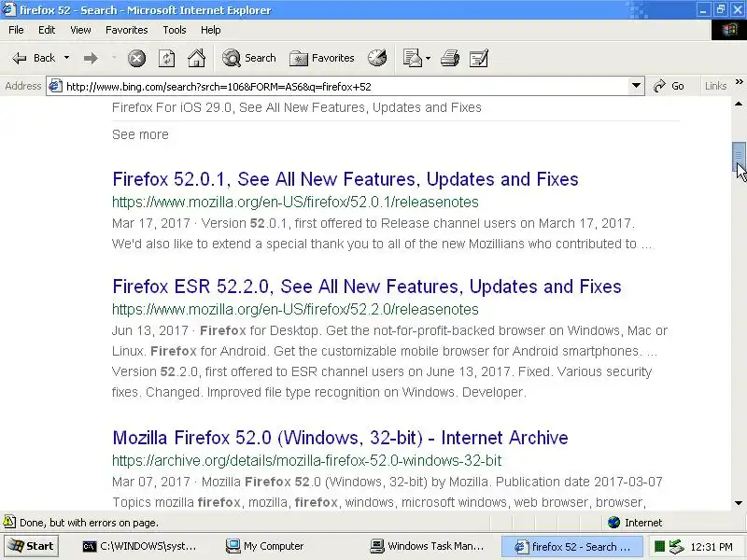Refresh the page with Refresh icon
This screenshot has width=747, height=560.
click(166, 58)
